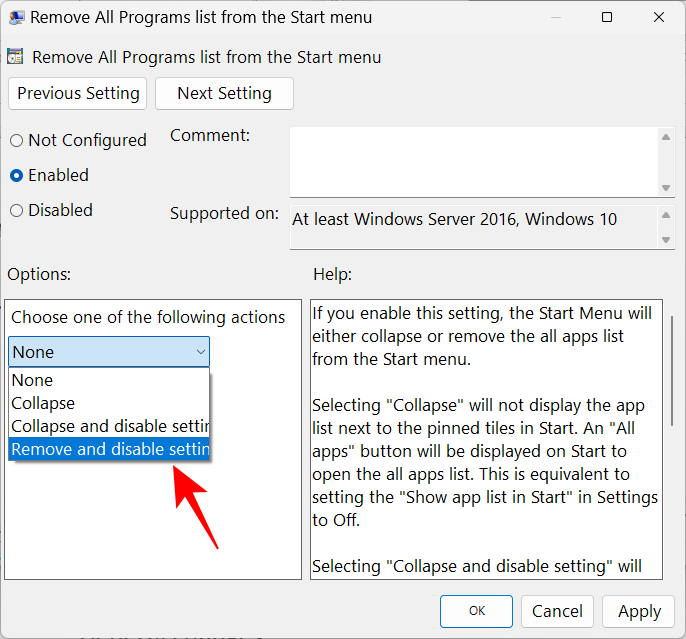Select the Enabled radio button
Viewport: 686px width, 639px height.
pos(17,176)
